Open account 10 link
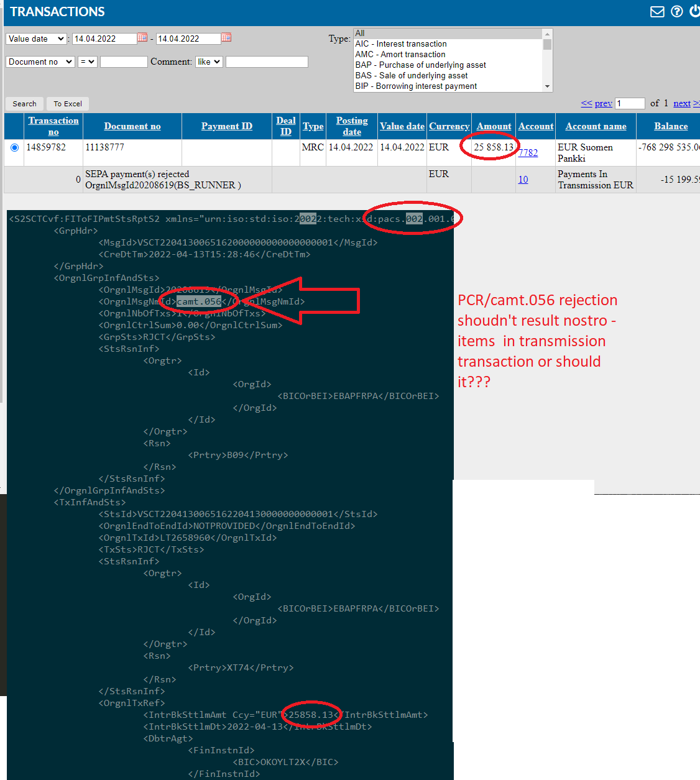 tap(523, 180)
